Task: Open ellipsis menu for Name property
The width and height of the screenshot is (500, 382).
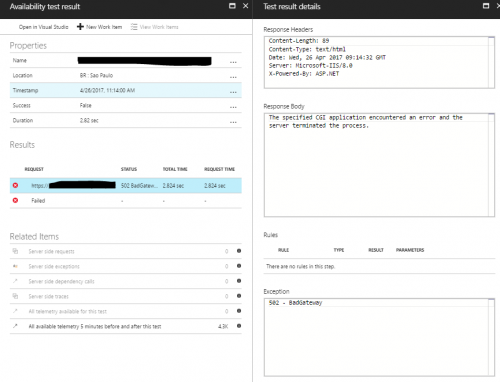Action: [x=233, y=62]
